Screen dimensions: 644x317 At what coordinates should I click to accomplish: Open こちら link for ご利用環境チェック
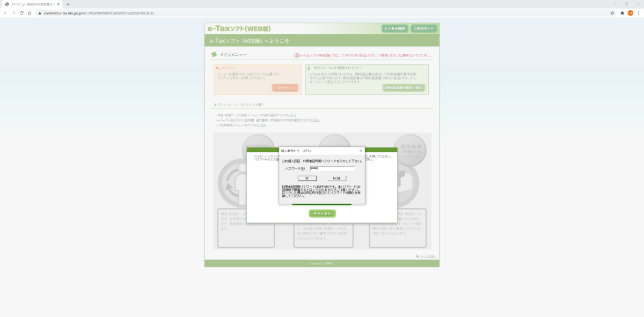(261, 125)
